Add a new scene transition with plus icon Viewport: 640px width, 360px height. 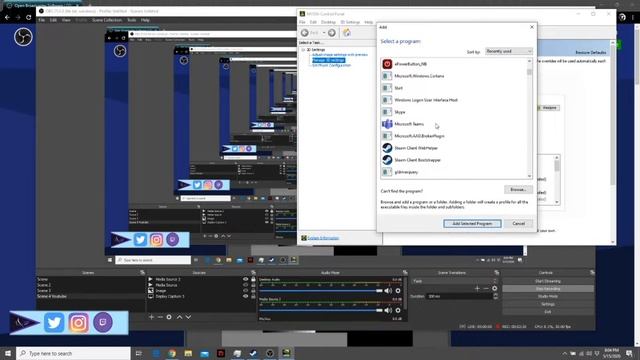(x=477, y=289)
